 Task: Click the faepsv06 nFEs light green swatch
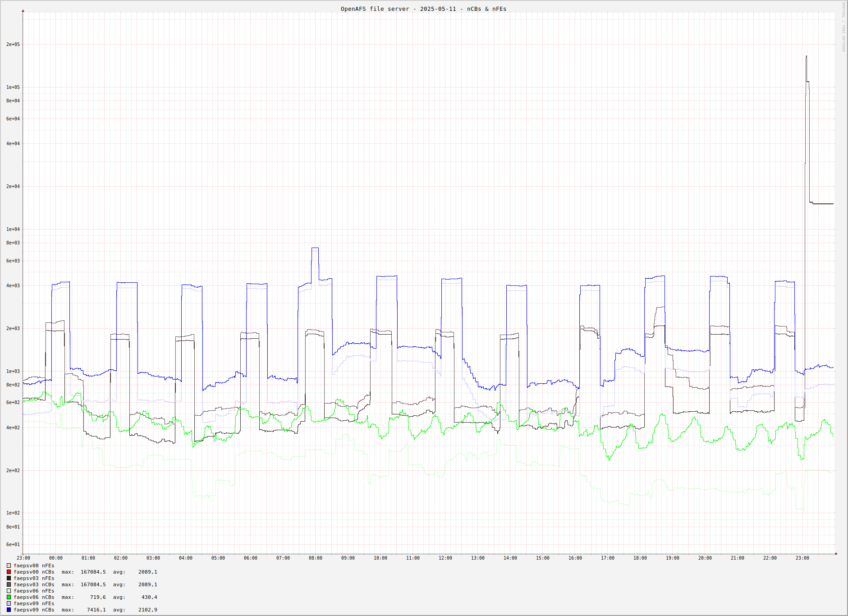[9, 591]
